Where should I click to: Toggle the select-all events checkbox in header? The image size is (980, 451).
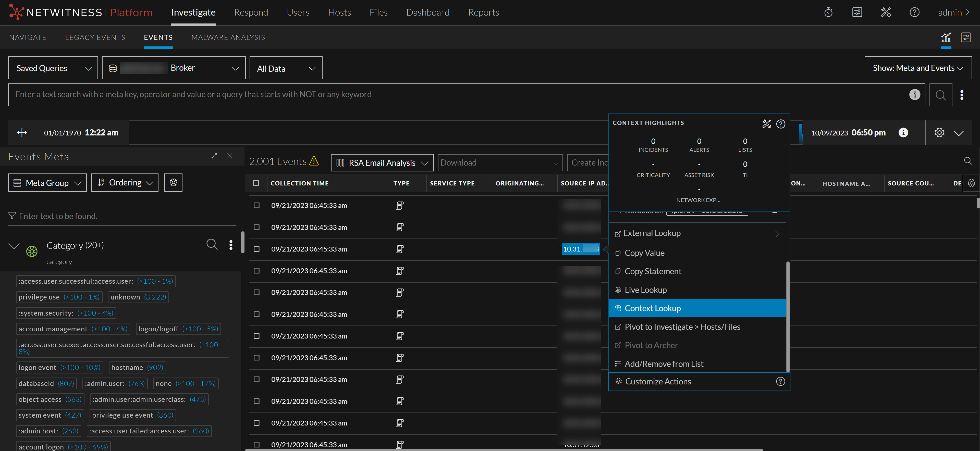click(256, 183)
